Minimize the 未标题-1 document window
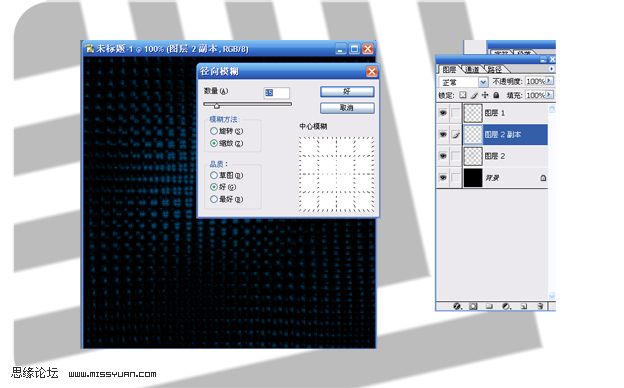Viewport: 624px width, 388px height. coord(341,49)
